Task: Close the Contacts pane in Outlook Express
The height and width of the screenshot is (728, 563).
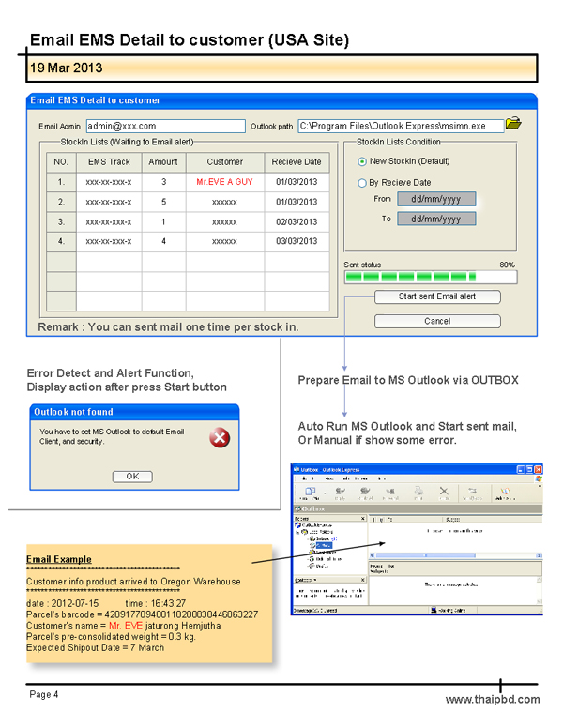Action: point(363,580)
